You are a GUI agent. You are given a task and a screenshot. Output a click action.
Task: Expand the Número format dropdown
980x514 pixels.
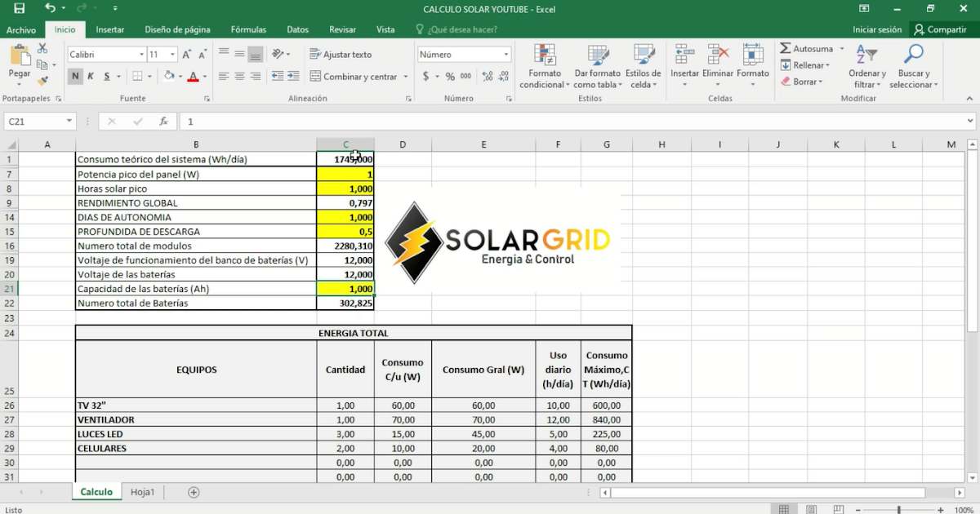(508, 53)
